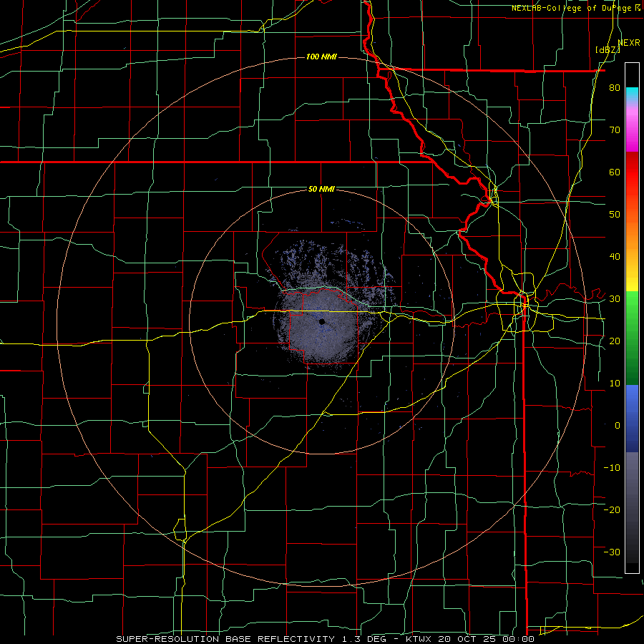
Task: Click the "50 NMI" range ring label
Action: pos(321,190)
